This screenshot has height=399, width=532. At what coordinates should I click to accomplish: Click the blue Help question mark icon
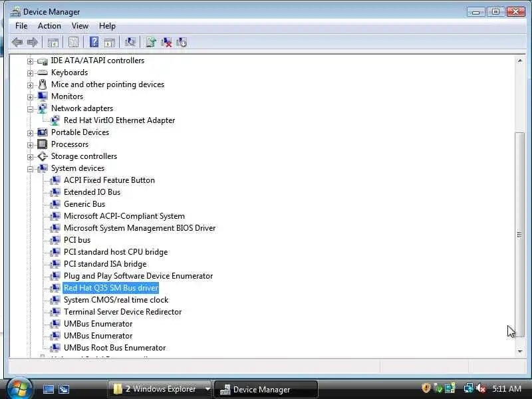[94, 42]
